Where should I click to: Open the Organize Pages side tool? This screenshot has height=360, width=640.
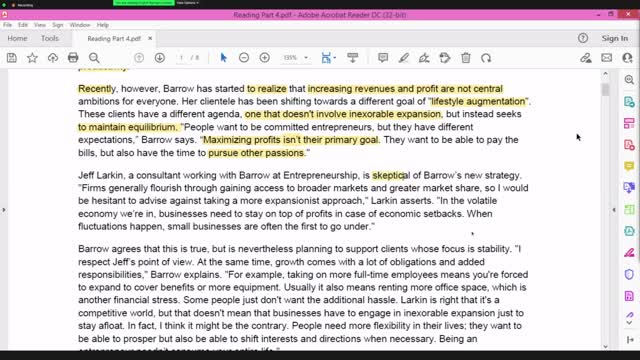click(629, 123)
